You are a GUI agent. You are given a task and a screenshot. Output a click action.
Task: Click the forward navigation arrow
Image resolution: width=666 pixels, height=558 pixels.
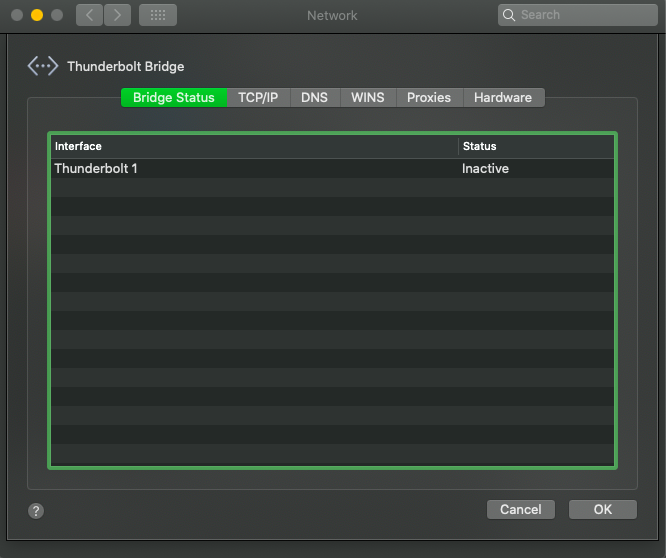tap(117, 15)
